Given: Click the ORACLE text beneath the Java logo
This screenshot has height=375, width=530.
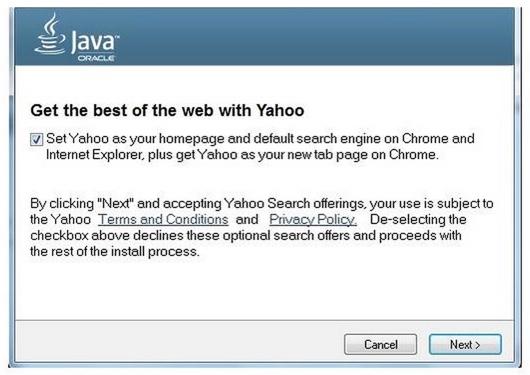Looking at the screenshot, I should pos(96,58).
